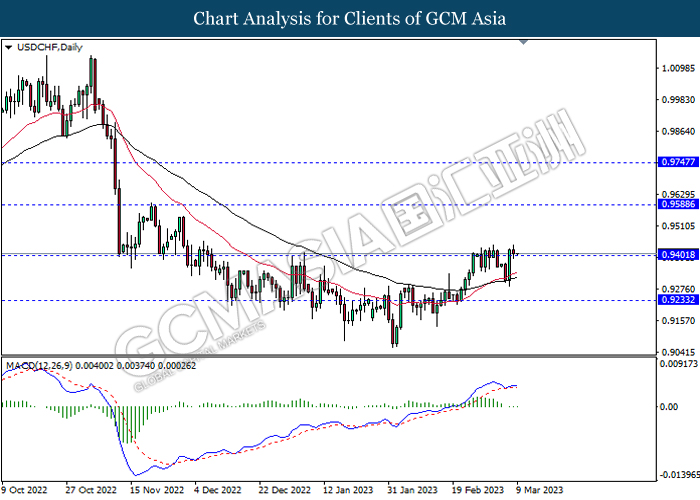Select the 0.97477 price level label
This screenshot has height=500, width=700.
click(679, 162)
